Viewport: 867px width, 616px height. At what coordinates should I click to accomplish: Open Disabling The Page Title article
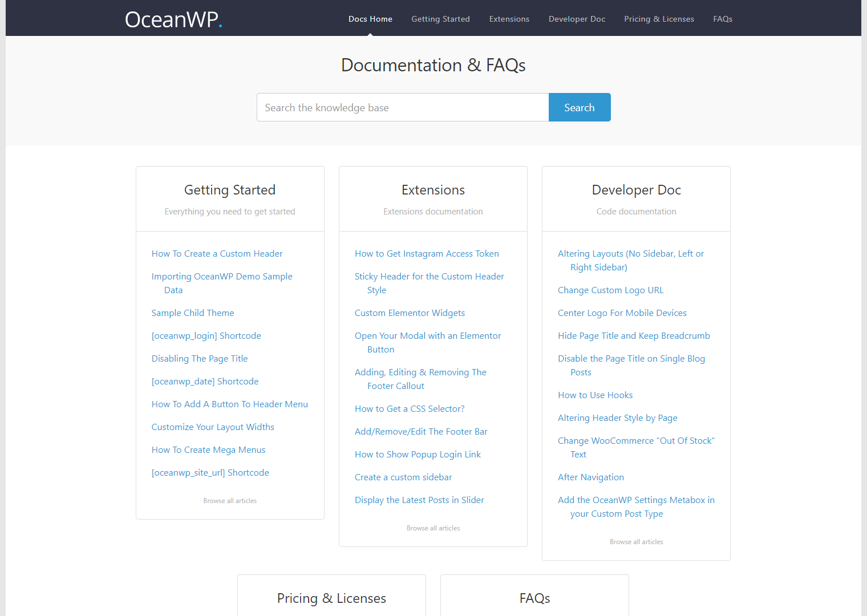[x=200, y=359]
